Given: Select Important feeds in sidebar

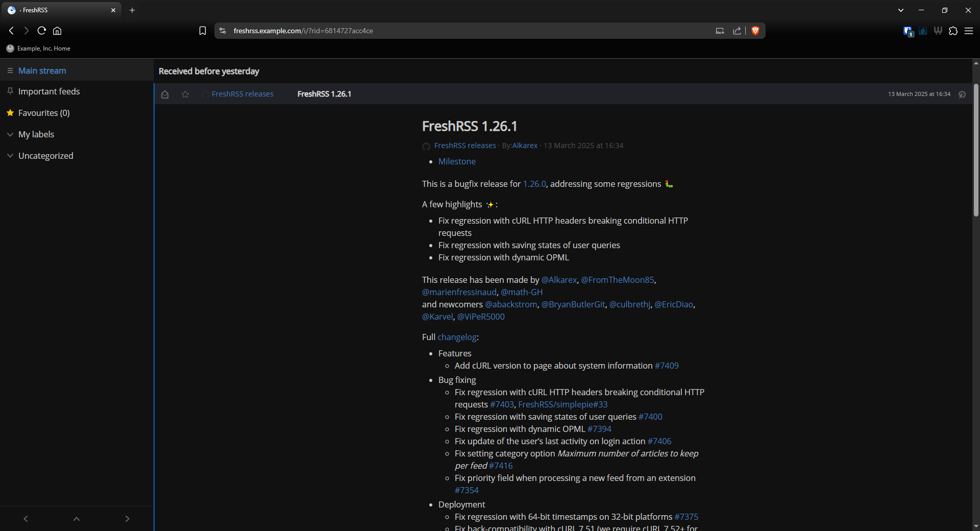Looking at the screenshot, I should [49, 91].
